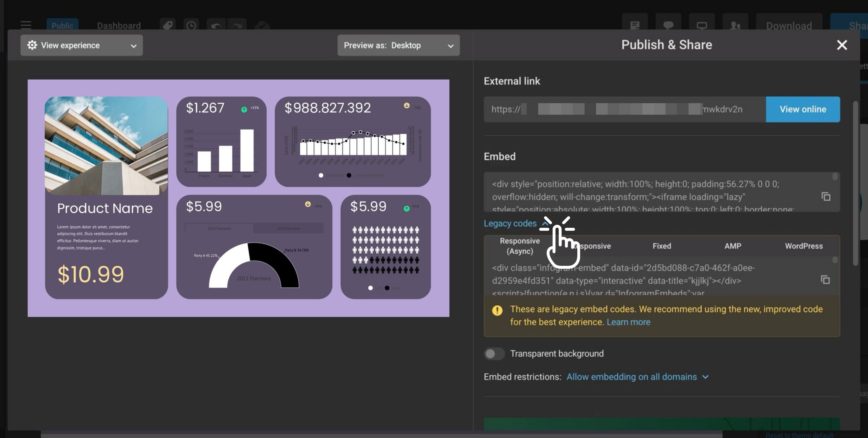
Task: Click the 2012 Elections tab in preview
Action: click(x=219, y=228)
